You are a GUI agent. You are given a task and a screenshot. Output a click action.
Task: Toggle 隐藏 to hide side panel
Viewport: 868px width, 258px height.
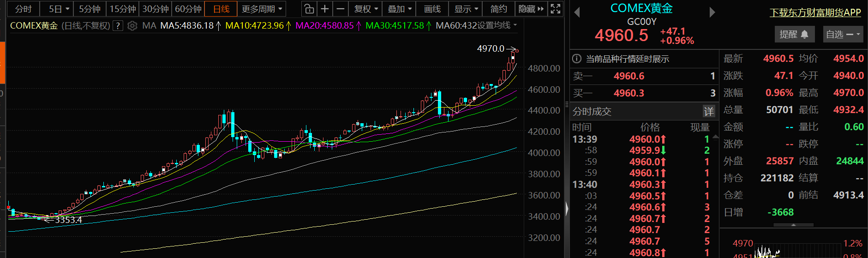pyautogui.click(x=531, y=9)
